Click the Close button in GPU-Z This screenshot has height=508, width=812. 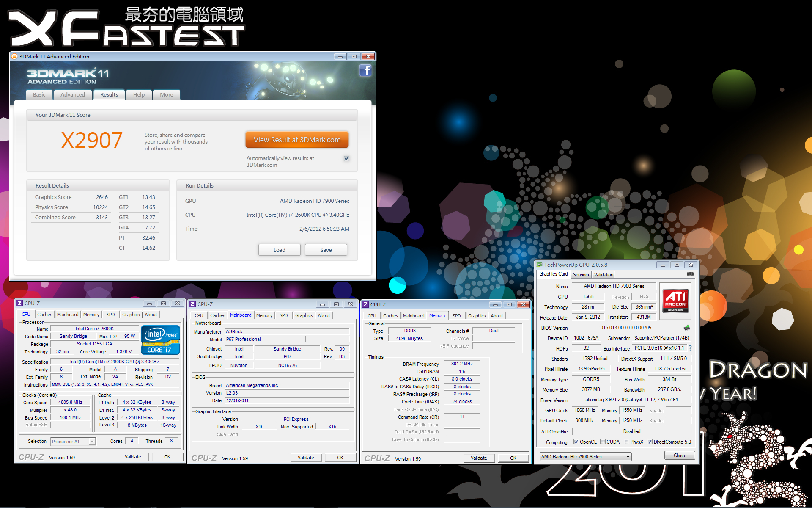click(679, 456)
